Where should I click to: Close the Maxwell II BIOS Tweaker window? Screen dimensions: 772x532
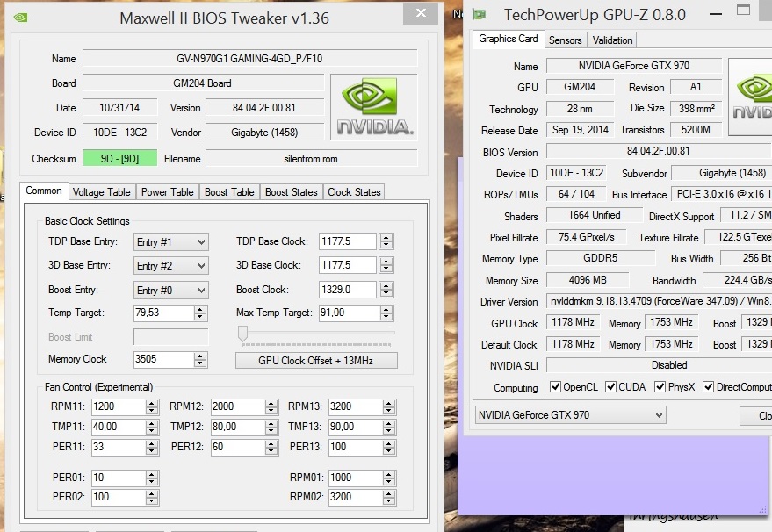click(x=421, y=13)
